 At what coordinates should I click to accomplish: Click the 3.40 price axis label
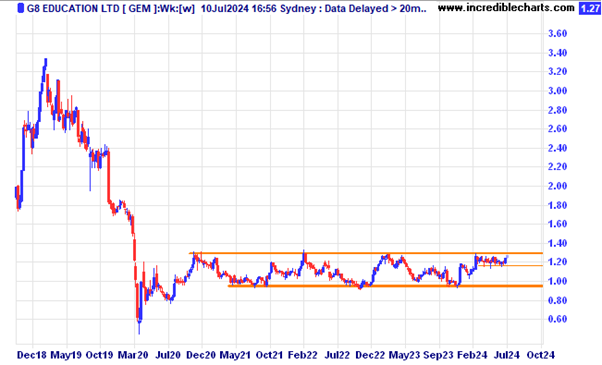tap(557, 53)
